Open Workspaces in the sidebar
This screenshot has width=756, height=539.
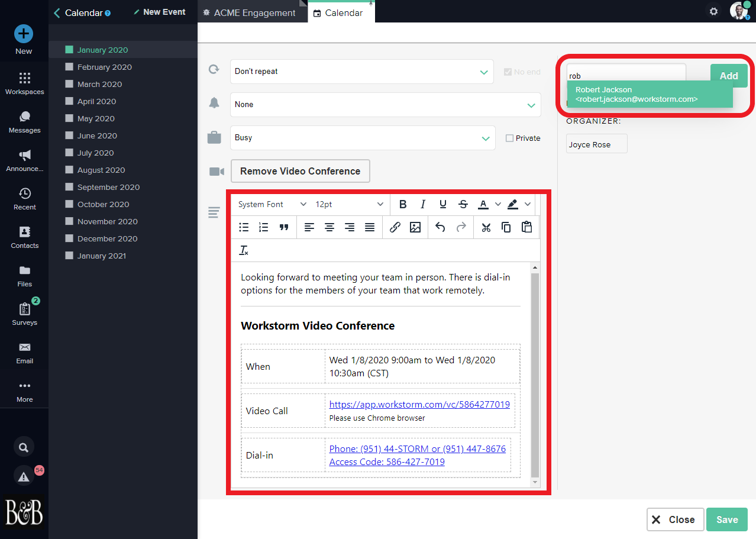[x=24, y=83]
